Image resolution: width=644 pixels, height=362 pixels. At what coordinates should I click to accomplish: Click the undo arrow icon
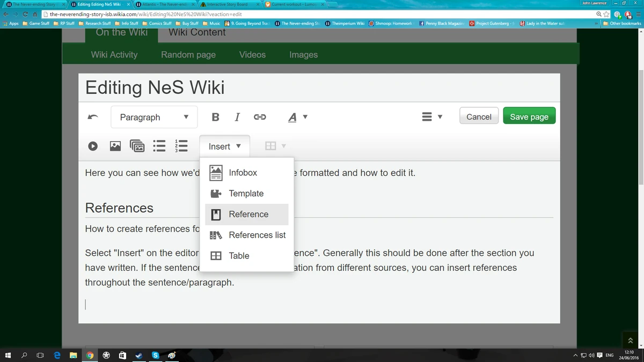pos(93,117)
